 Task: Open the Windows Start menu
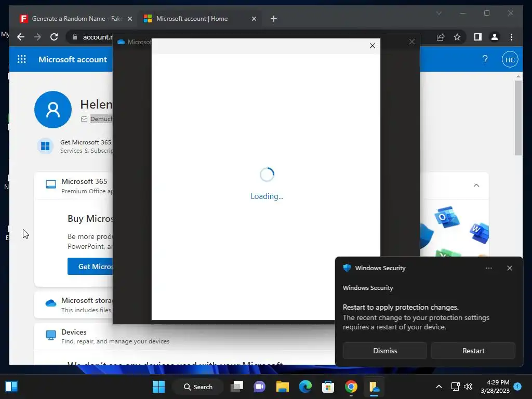click(158, 387)
